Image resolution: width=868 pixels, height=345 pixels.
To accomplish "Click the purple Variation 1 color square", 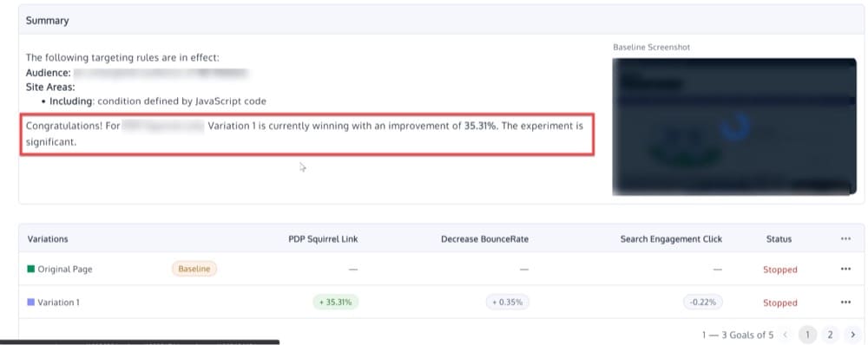I will 31,303.
